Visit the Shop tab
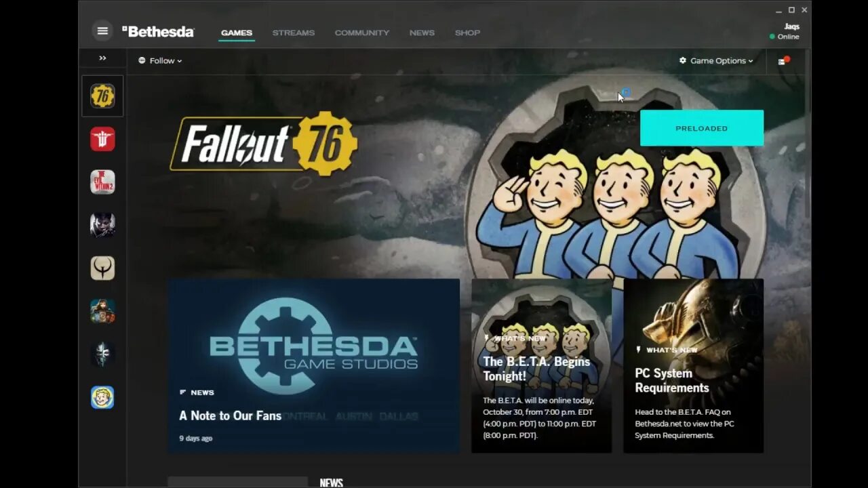Screen dimensions: 868x488 pos(467,33)
